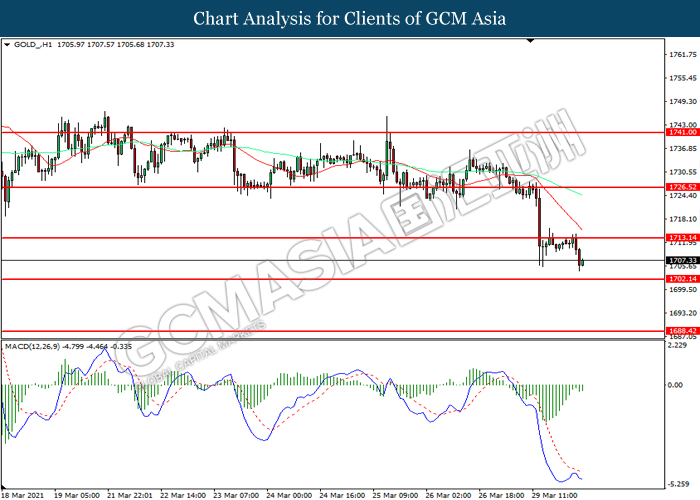The width and height of the screenshot is (700, 500).
Task: Click the 1761.75 price axis value
Action: click(x=683, y=54)
